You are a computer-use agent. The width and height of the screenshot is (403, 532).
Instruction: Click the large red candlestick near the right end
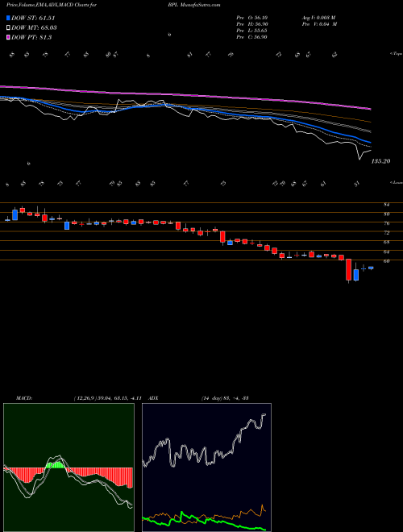(x=348, y=270)
